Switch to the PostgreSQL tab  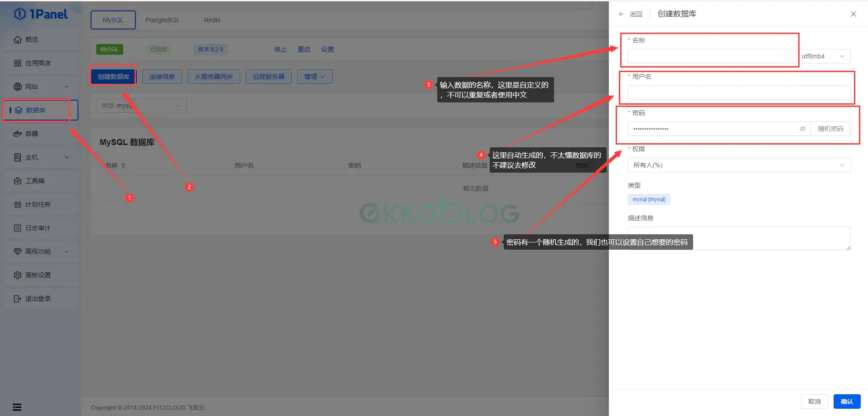pyautogui.click(x=163, y=20)
